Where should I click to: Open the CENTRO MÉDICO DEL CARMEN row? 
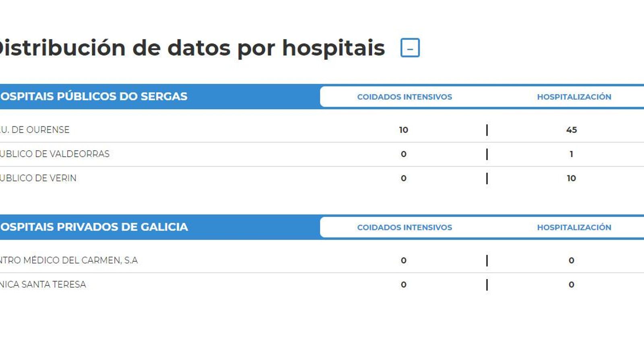68,260
